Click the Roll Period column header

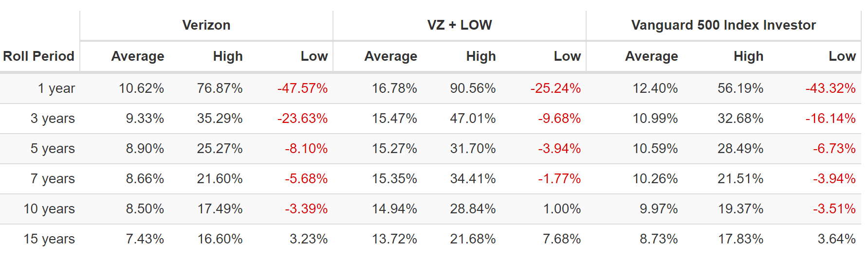coord(39,56)
